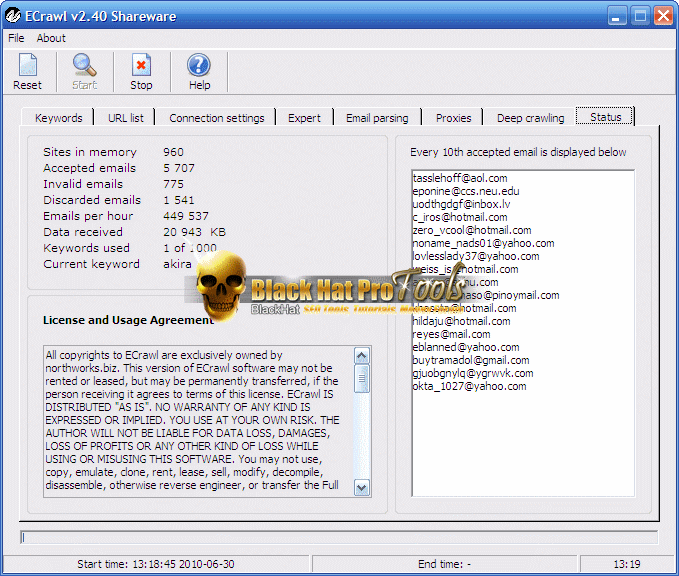Open the File menu
This screenshot has height=576, width=679.
click(x=16, y=38)
